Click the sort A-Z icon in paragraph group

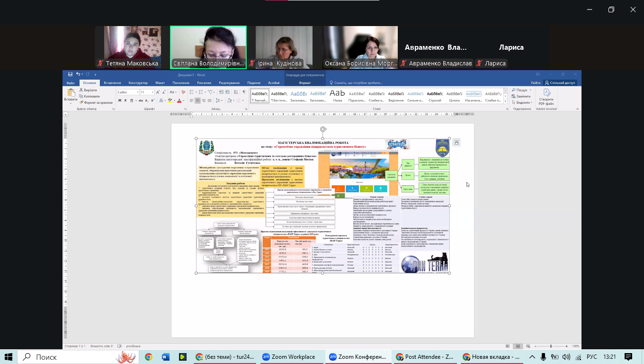pos(237,92)
